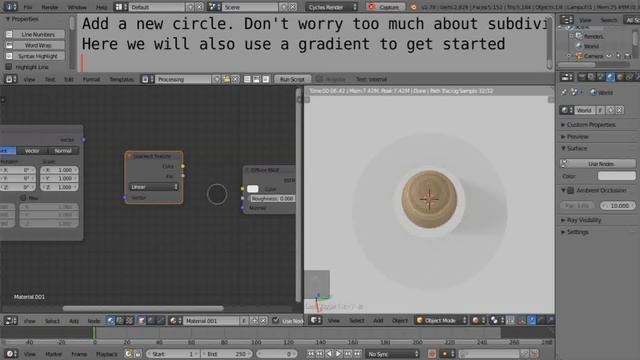640x360 pixels.
Task: Open the Help menu
Action: click(x=101, y=7)
